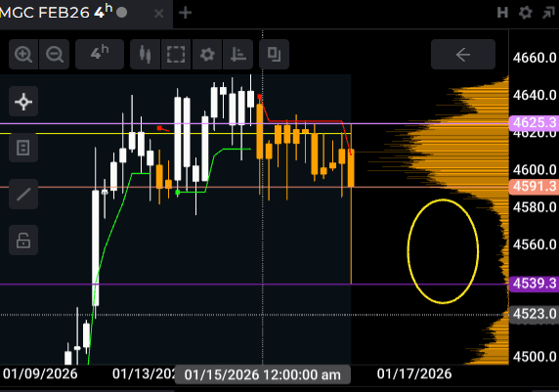559x392 pixels.
Task: Click the 4591.3 price label
Action: tap(534, 187)
